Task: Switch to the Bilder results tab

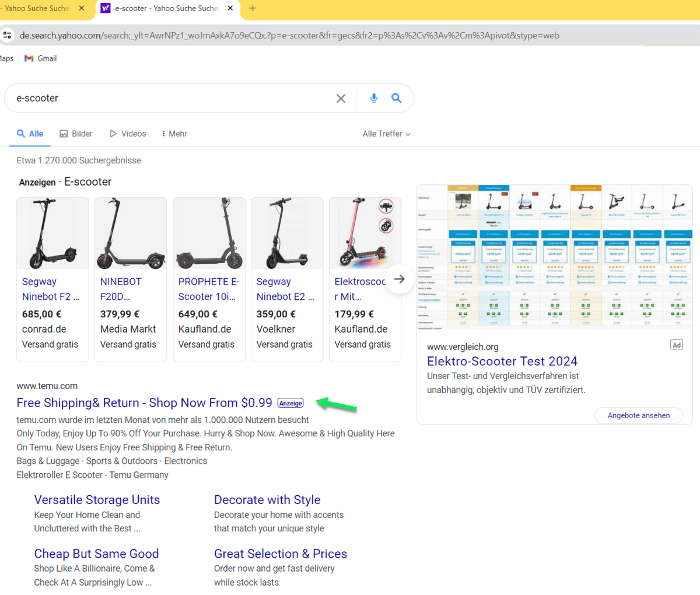Action: [x=76, y=134]
